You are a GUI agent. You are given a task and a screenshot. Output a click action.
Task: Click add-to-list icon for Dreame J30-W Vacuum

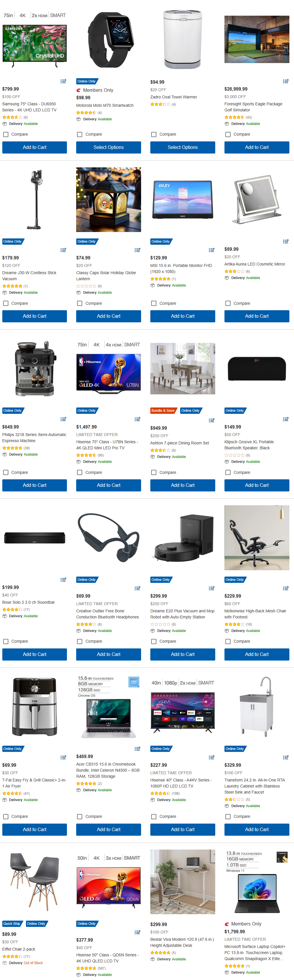[x=63, y=250]
